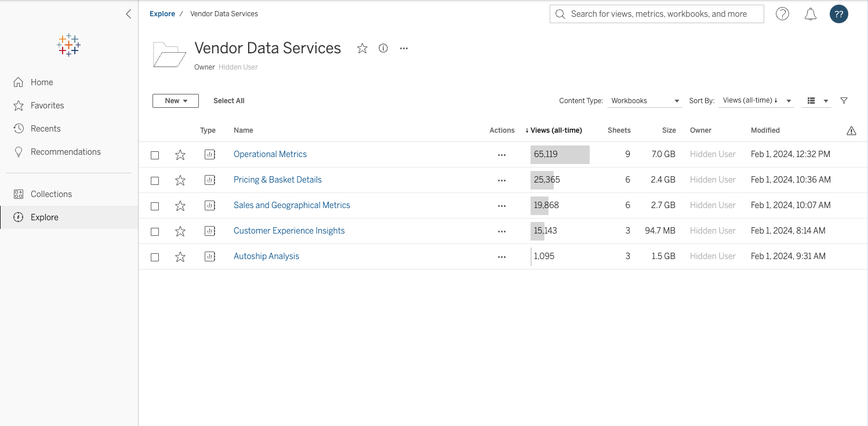Favorite the Vendor Data Services project star
The height and width of the screenshot is (426, 868).
tap(362, 49)
